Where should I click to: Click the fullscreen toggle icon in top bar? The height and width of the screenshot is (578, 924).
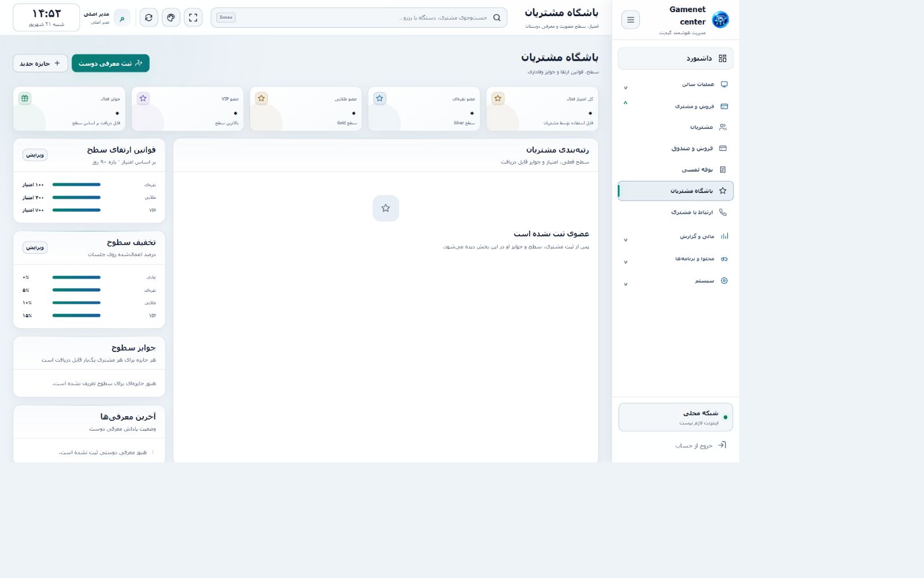coord(193,17)
